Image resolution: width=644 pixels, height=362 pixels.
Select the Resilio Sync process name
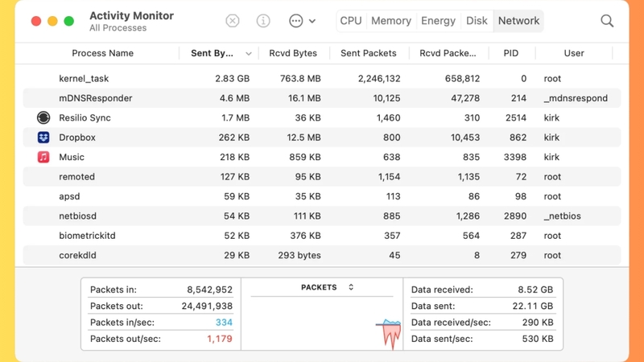(85, 117)
